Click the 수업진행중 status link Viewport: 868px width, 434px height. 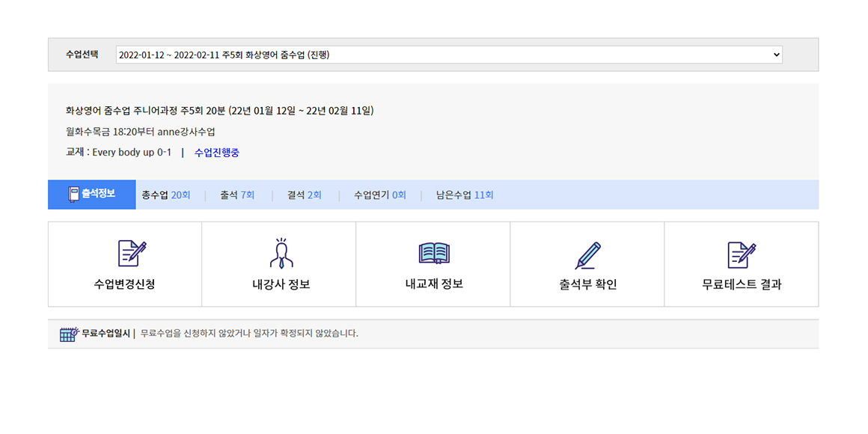pyautogui.click(x=217, y=153)
